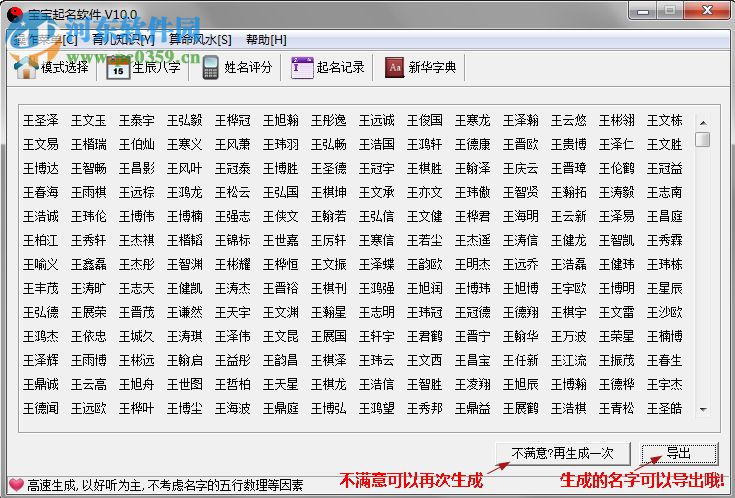This screenshot has height=498, width=735.
Task: Select the name 王弘德
Action: (x=41, y=312)
